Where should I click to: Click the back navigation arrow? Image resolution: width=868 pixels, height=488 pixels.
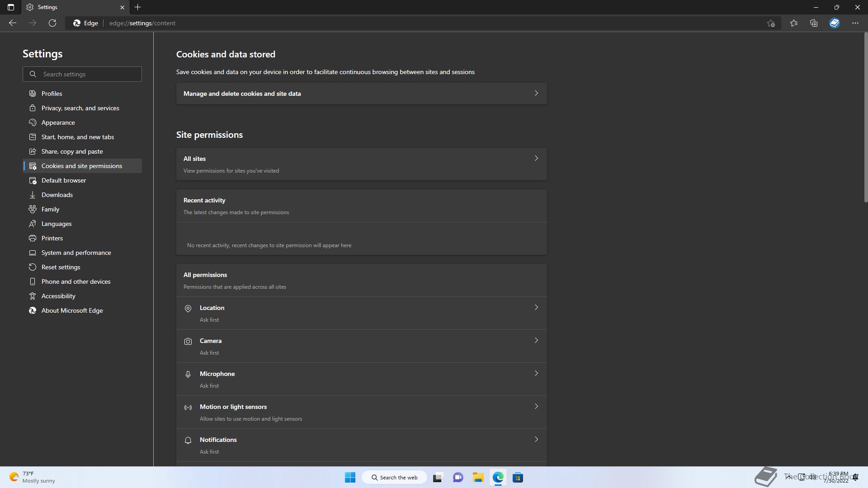tap(13, 23)
